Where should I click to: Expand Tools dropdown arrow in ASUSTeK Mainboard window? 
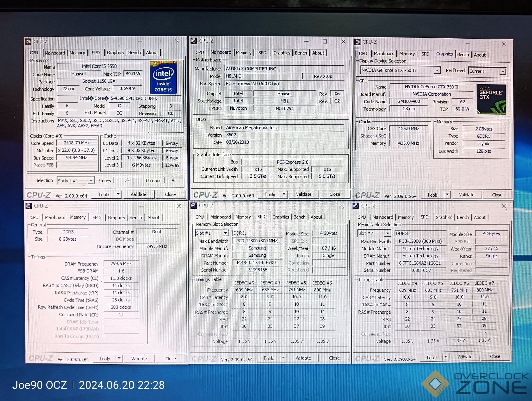(284, 194)
